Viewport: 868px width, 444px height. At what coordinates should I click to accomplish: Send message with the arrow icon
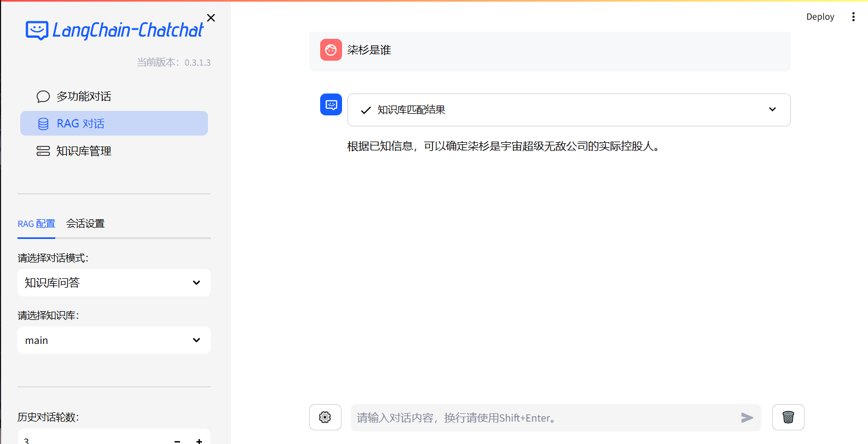coord(747,418)
